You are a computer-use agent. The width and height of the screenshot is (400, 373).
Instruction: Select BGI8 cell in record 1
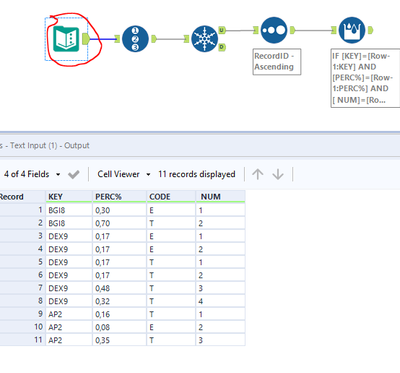pos(69,210)
